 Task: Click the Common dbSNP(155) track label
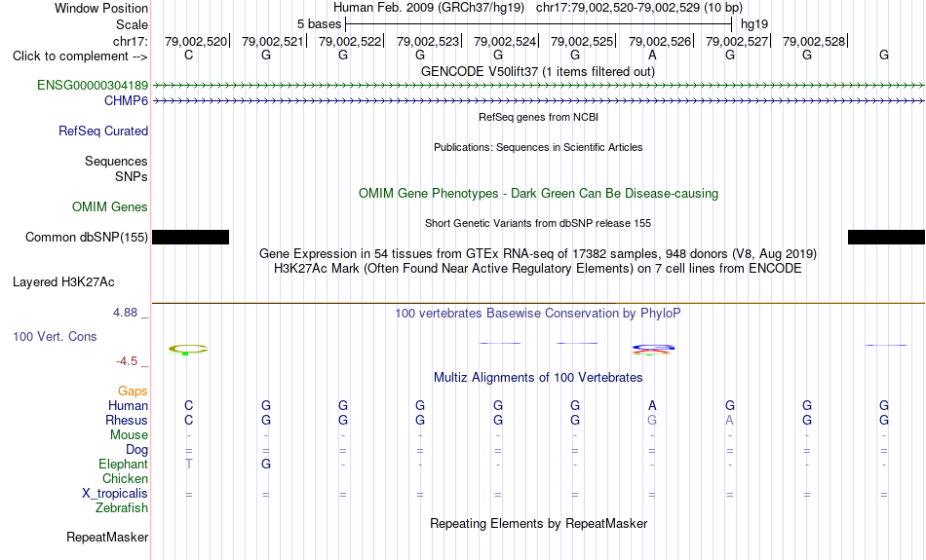[86, 238]
